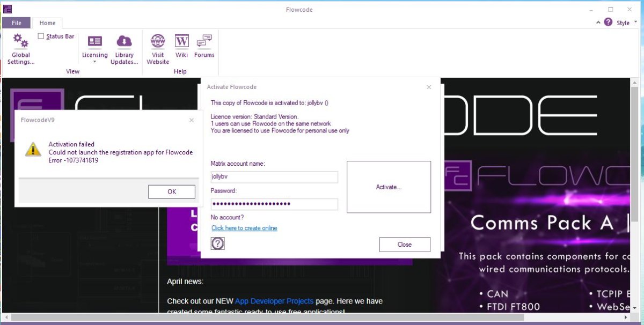Switch to the Home tab
Viewport: 644px width, 325px height.
47,23
